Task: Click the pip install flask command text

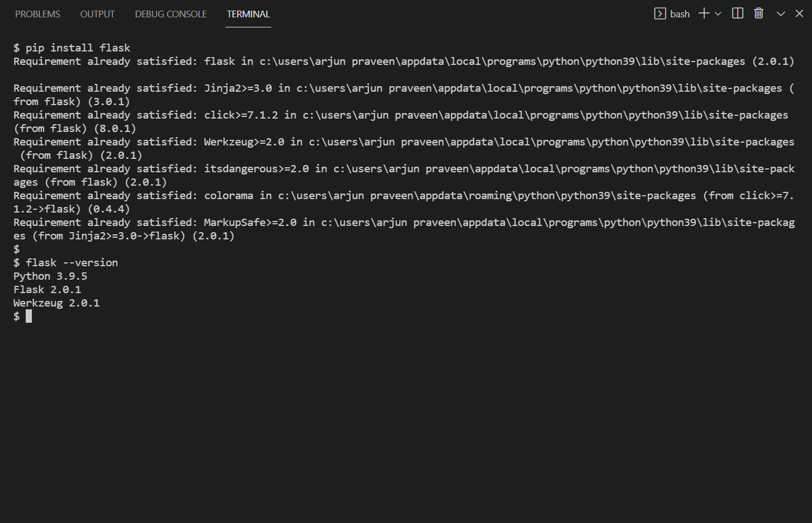Action: coord(72,48)
